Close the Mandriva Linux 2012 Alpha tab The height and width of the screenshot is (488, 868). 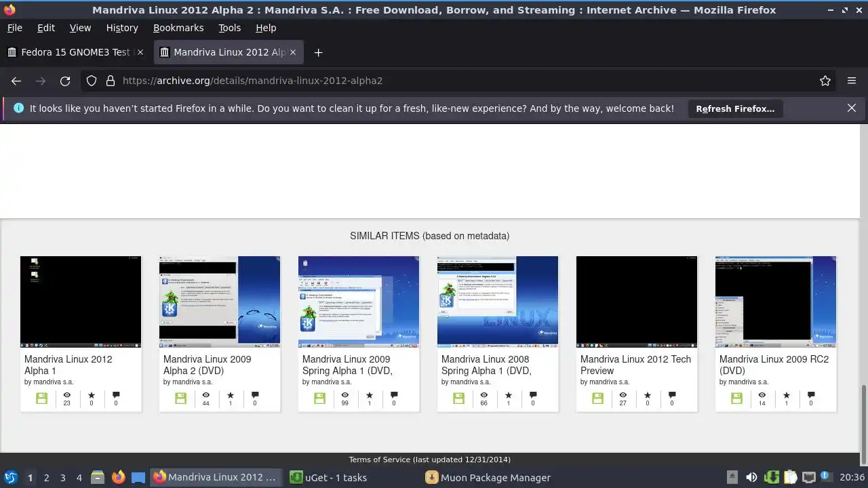(293, 52)
